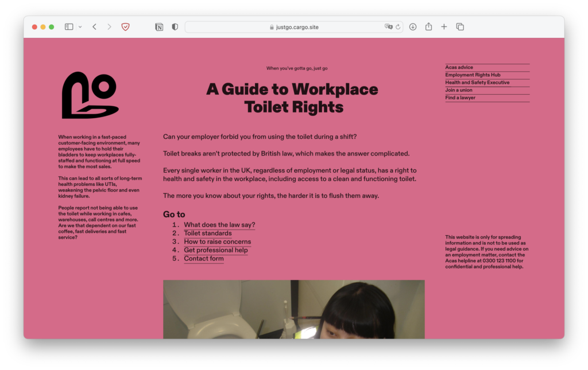The width and height of the screenshot is (588, 370).
Task: Show downloads with the download icon
Action: pyautogui.click(x=413, y=27)
